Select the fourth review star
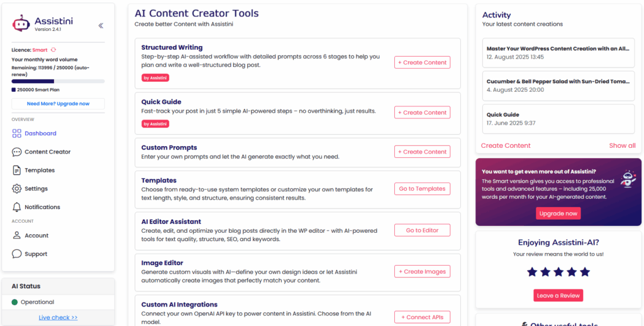The height and width of the screenshot is (326, 644). click(x=572, y=272)
